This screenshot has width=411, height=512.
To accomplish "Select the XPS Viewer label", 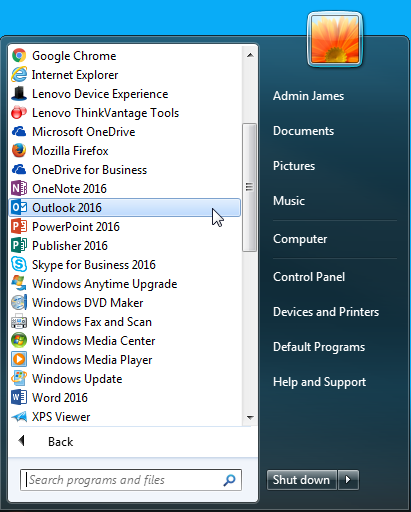I will (61, 417).
